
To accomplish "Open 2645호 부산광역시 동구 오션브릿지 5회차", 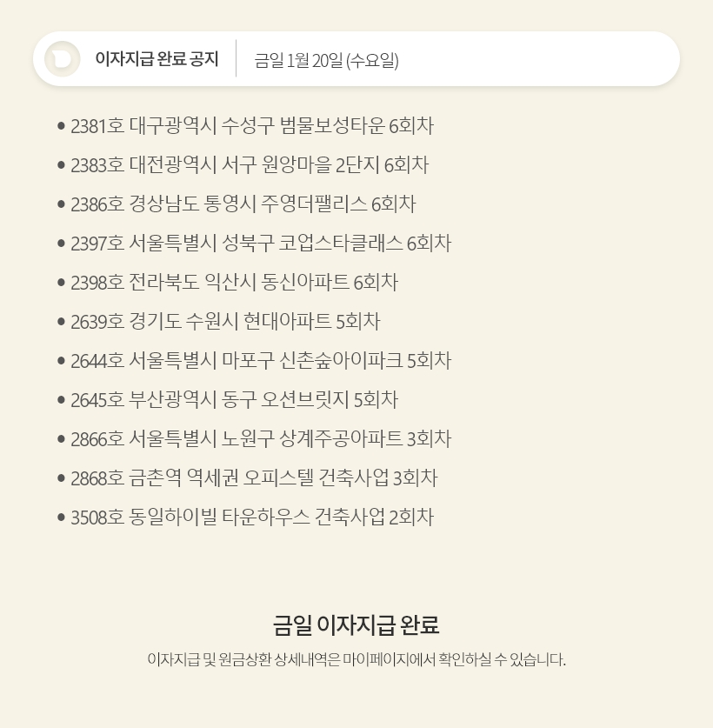I will (234, 400).
